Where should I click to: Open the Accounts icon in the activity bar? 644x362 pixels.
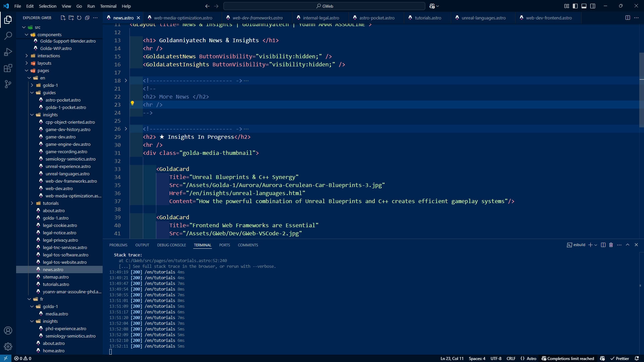[8, 330]
